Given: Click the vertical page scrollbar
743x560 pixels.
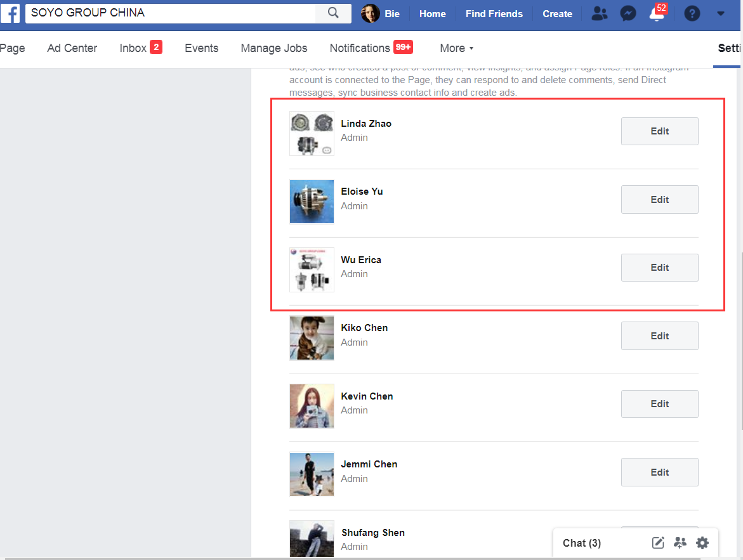Looking at the screenshot, I should point(741,341).
